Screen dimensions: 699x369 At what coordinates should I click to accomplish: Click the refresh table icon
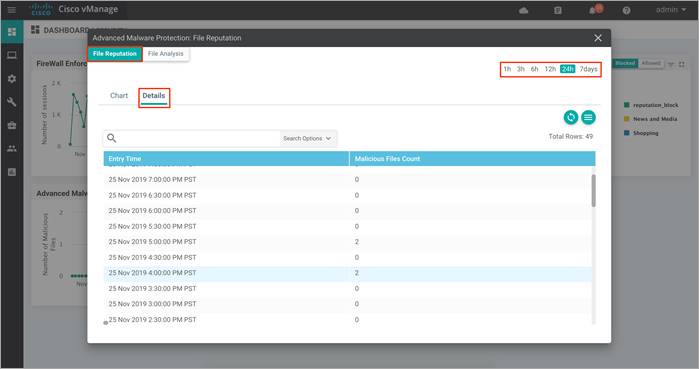pyautogui.click(x=571, y=117)
